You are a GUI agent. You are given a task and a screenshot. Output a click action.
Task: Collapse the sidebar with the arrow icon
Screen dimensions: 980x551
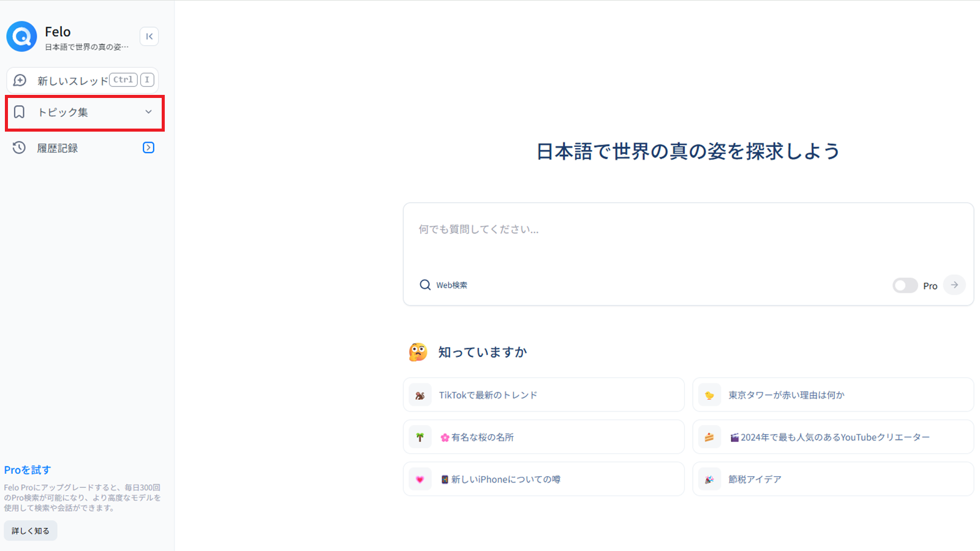point(149,37)
